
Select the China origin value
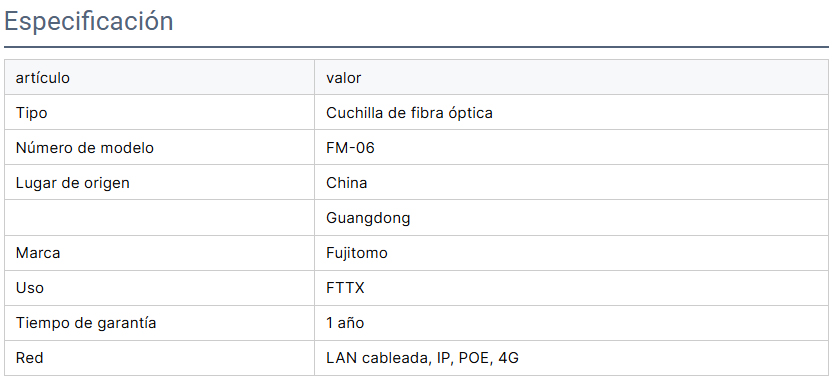pos(346,183)
